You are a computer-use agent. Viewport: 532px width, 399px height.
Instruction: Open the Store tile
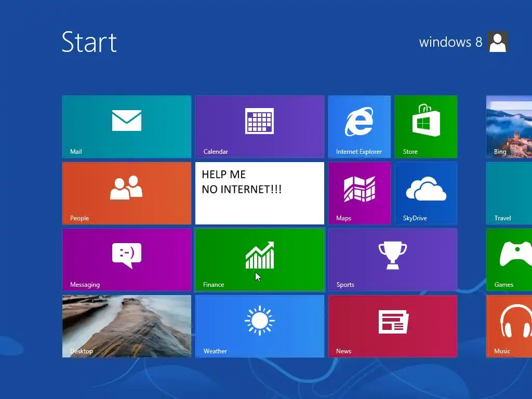tap(426, 127)
